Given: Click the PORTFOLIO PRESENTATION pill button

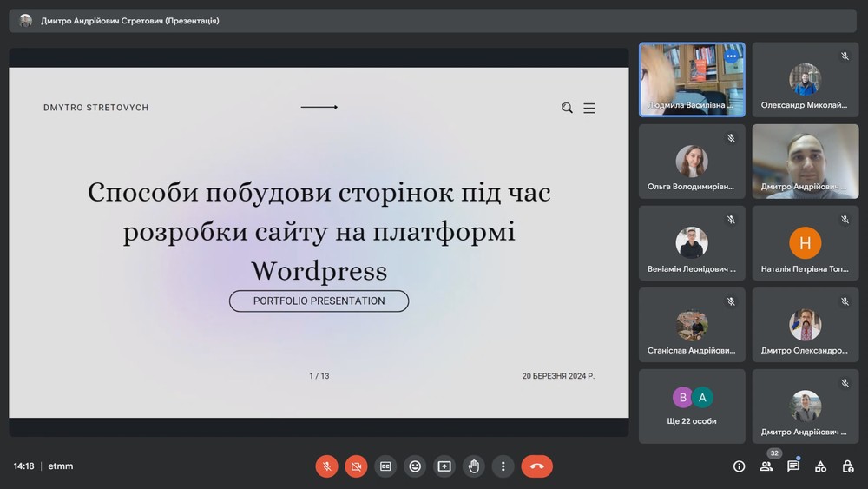Looking at the screenshot, I should click(319, 301).
